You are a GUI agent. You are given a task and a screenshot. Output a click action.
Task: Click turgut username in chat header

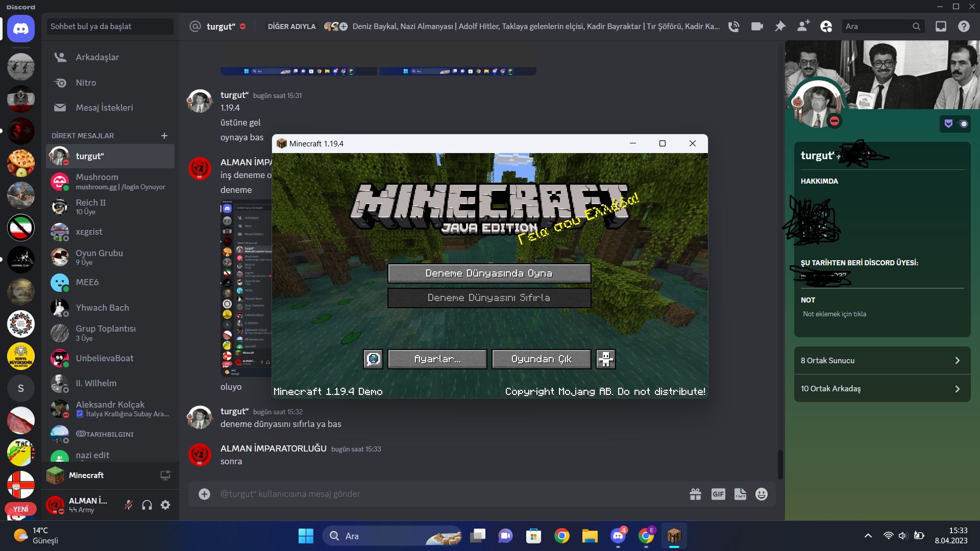(220, 27)
